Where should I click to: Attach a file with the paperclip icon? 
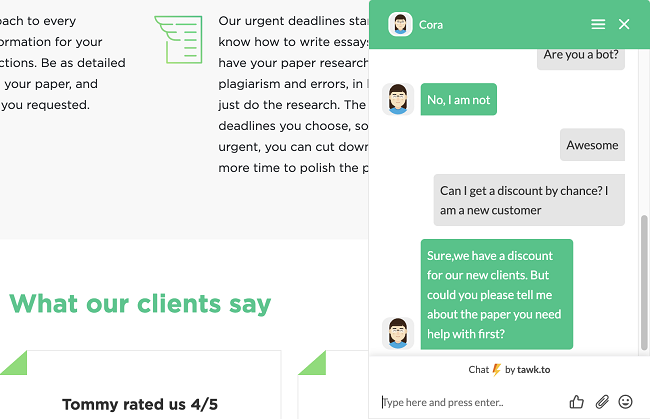click(x=602, y=402)
